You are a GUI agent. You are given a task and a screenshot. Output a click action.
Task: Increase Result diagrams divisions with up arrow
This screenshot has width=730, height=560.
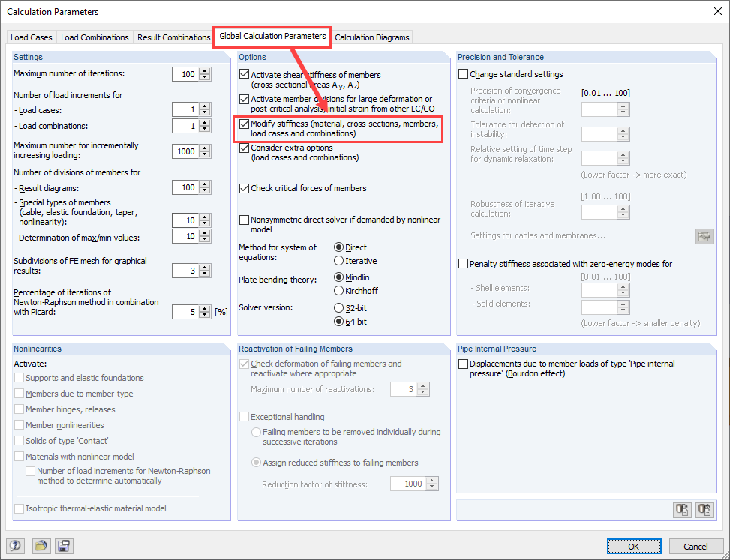point(205,184)
